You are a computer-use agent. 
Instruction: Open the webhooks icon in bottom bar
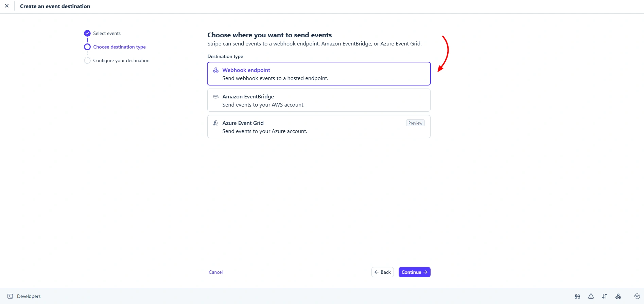618,296
